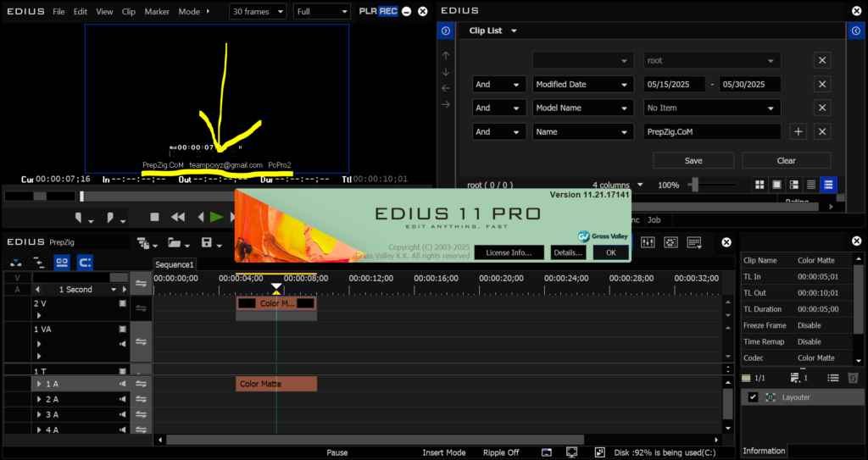
Task: Click the move up arrow in Clip List
Action: [446, 55]
